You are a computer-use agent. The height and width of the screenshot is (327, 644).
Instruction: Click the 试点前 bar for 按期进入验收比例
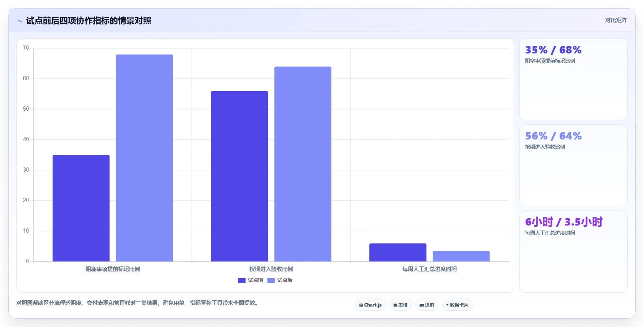(240, 176)
